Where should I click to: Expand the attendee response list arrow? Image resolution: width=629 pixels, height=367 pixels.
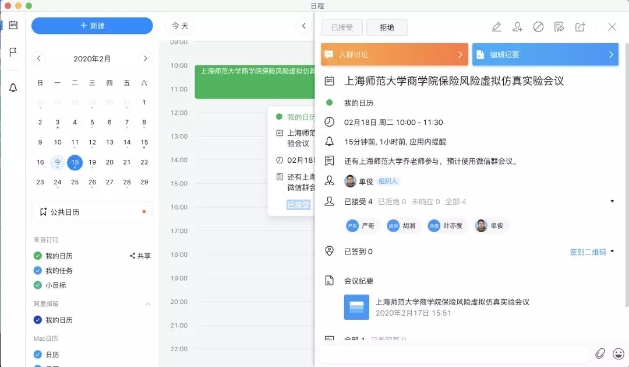point(612,201)
